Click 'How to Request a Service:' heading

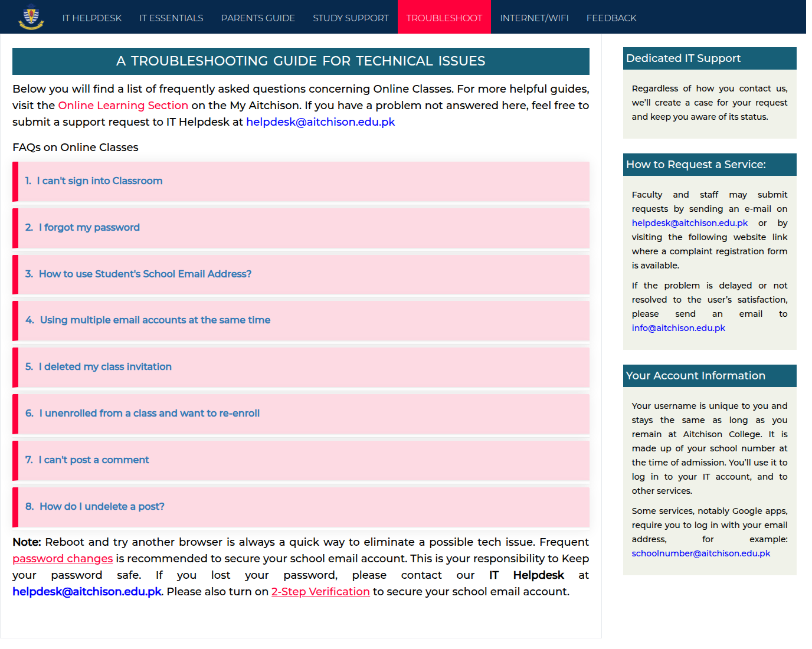[710, 165]
